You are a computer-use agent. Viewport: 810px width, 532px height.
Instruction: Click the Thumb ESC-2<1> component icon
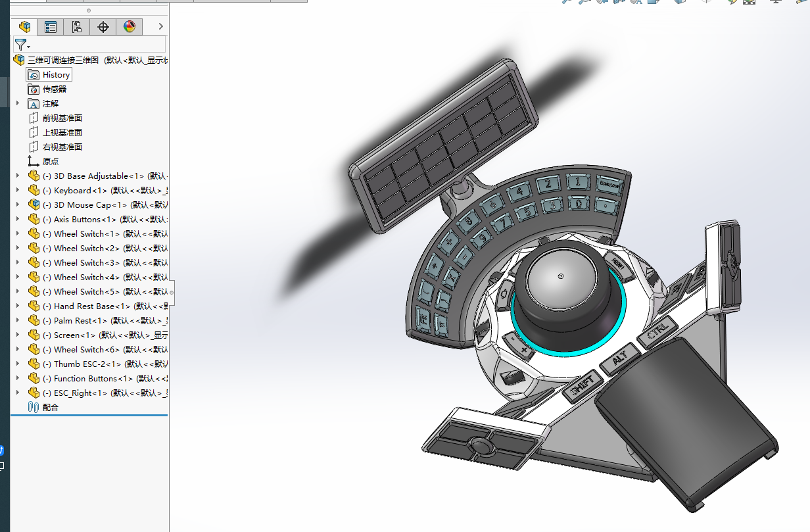point(34,364)
